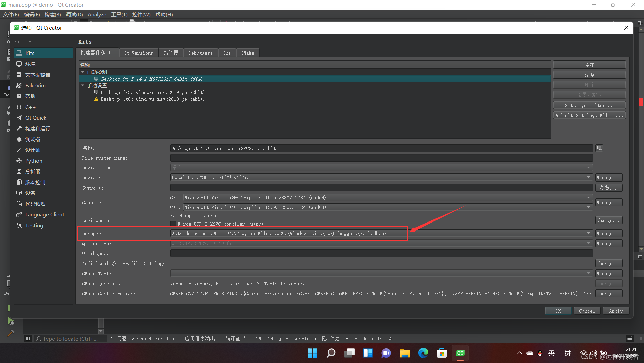
Task: Click OK to confirm options
Action: tap(558, 311)
